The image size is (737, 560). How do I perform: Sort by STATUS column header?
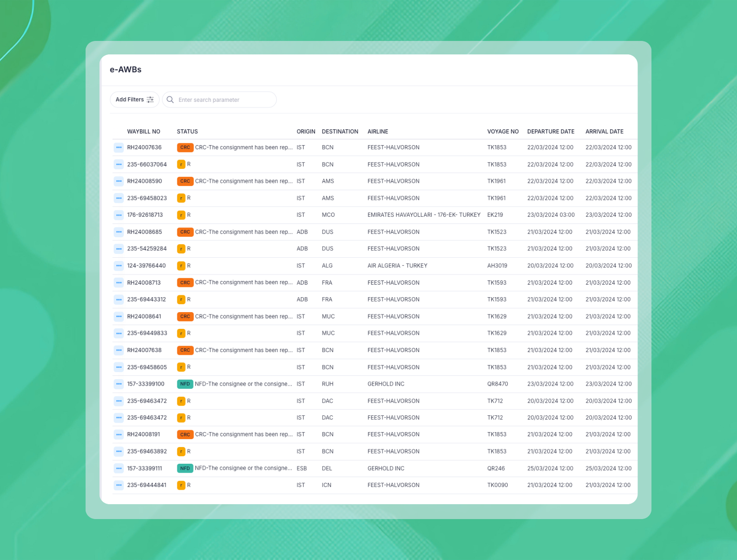click(x=188, y=132)
